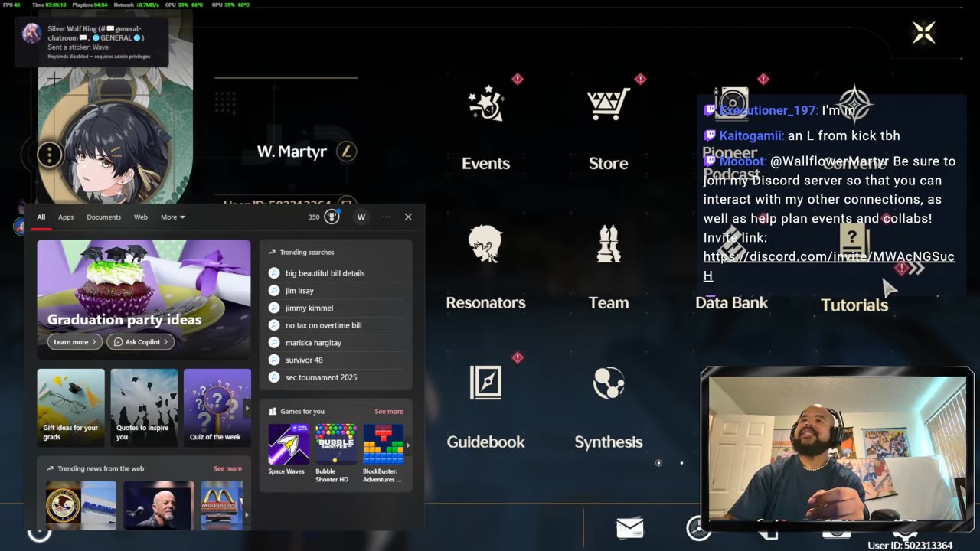Click search icon beside 'survivor 48'
This screenshot has width=980, height=551.
coord(274,360)
